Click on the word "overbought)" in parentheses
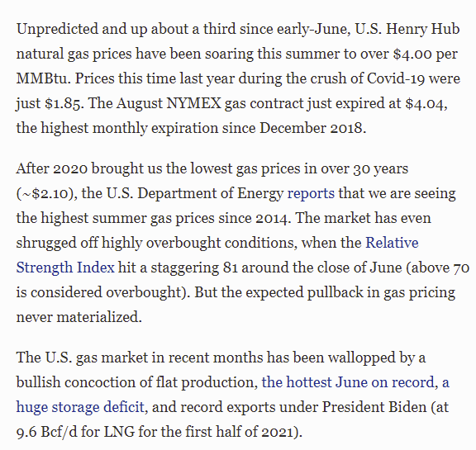Viewport: 476px width, 450px height. click(x=145, y=292)
